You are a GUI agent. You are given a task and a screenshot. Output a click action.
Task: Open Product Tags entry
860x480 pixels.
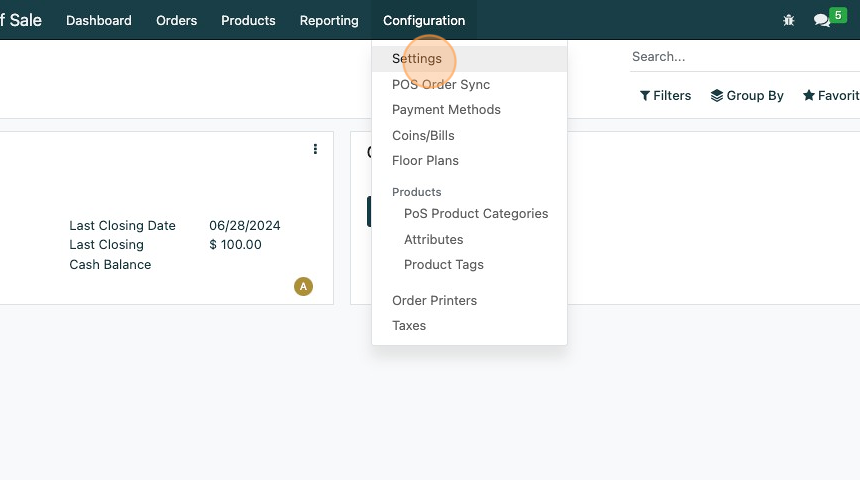coord(443,265)
